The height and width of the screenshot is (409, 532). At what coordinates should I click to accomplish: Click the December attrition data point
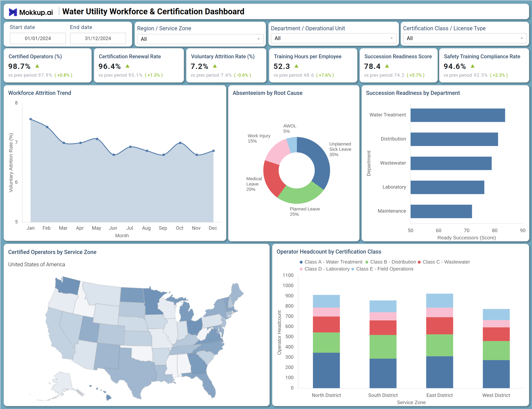(213, 151)
